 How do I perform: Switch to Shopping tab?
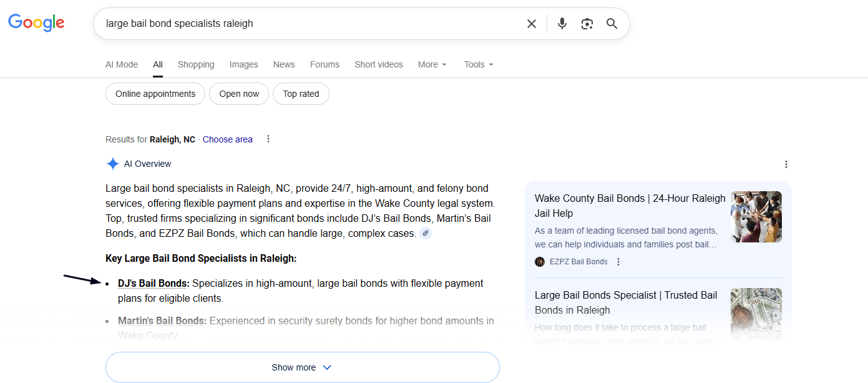click(x=196, y=64)
